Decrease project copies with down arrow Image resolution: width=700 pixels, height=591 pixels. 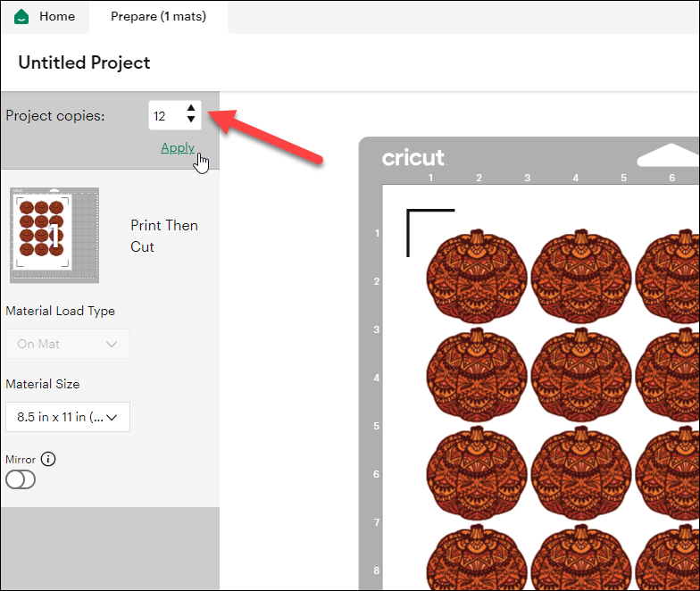[191, 121]
